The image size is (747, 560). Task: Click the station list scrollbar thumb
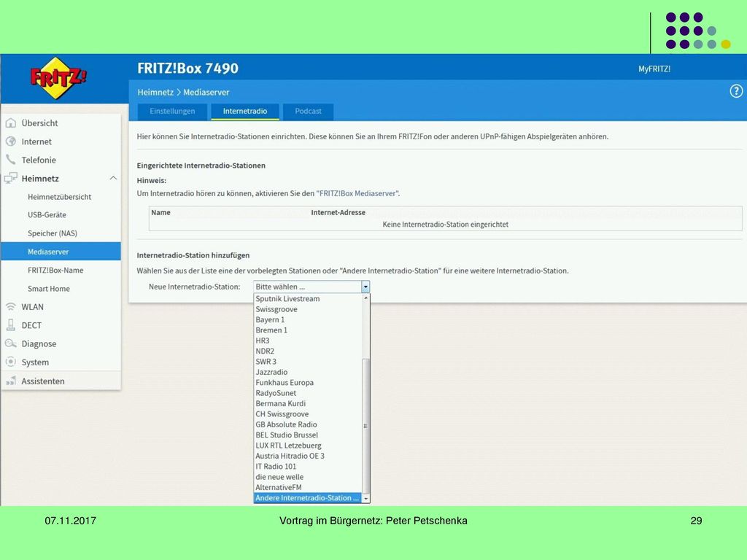click(x=366, y=426)
